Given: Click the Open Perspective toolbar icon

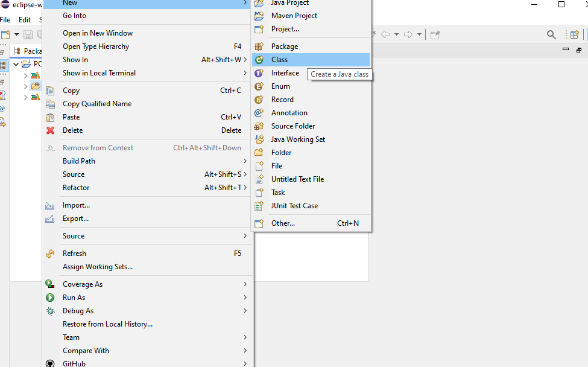Looking at the screenshot, I should coord(574,35).
